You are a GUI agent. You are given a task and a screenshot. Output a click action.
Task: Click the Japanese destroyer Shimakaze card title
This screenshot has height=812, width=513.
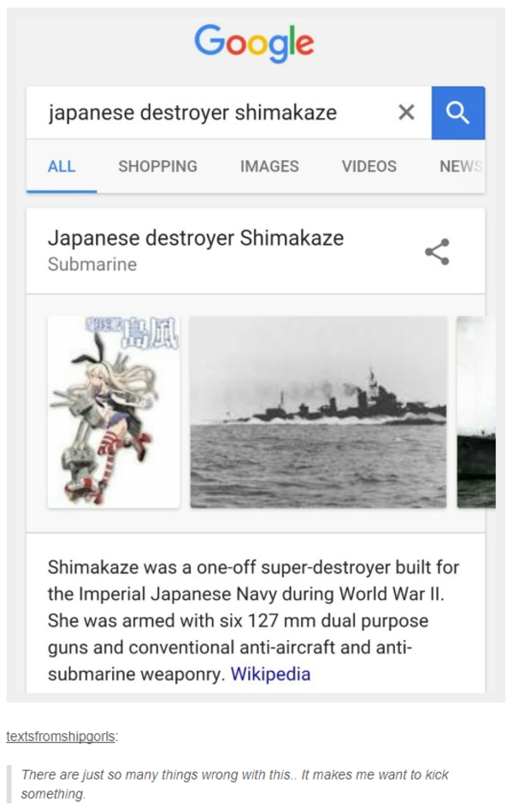coord(196,238)
